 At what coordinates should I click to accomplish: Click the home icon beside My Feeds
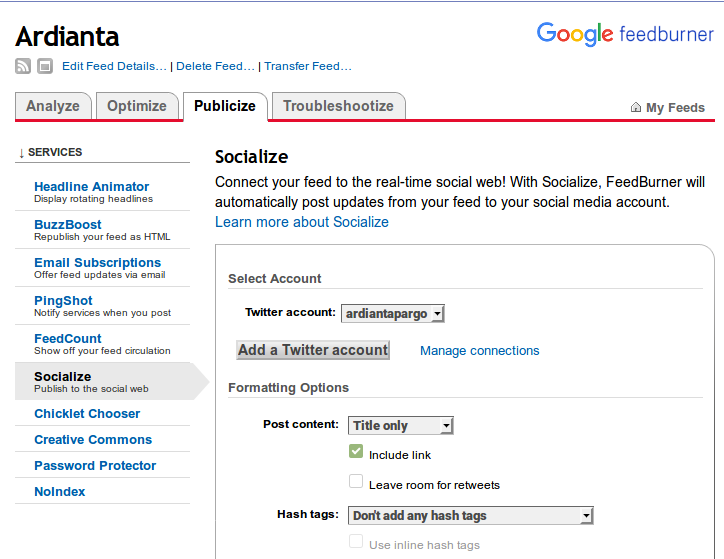point(636,107)
